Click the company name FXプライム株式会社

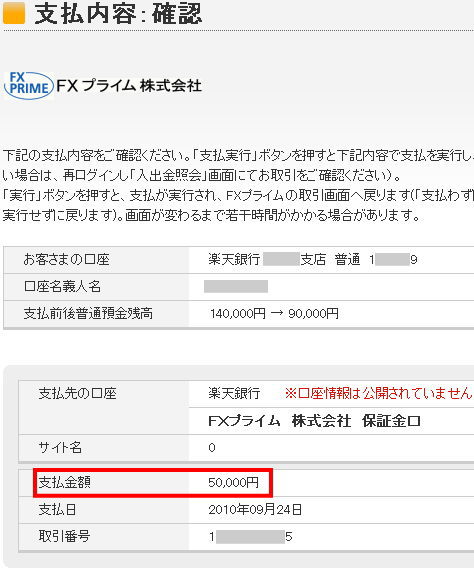click(129, 86)
